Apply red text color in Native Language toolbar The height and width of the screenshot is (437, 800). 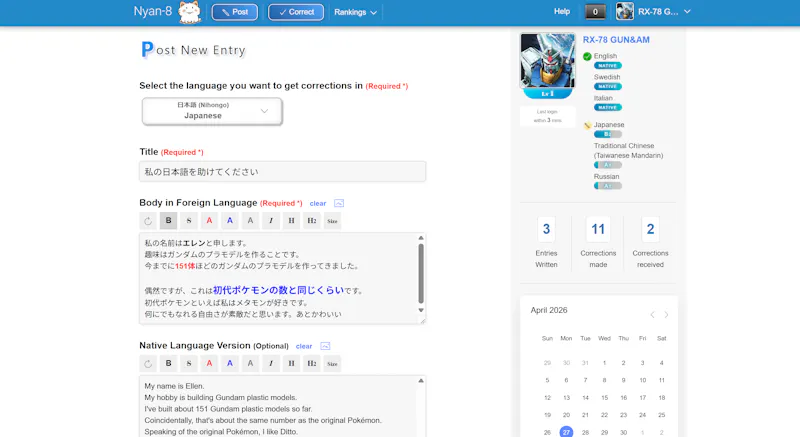(209, 364)
